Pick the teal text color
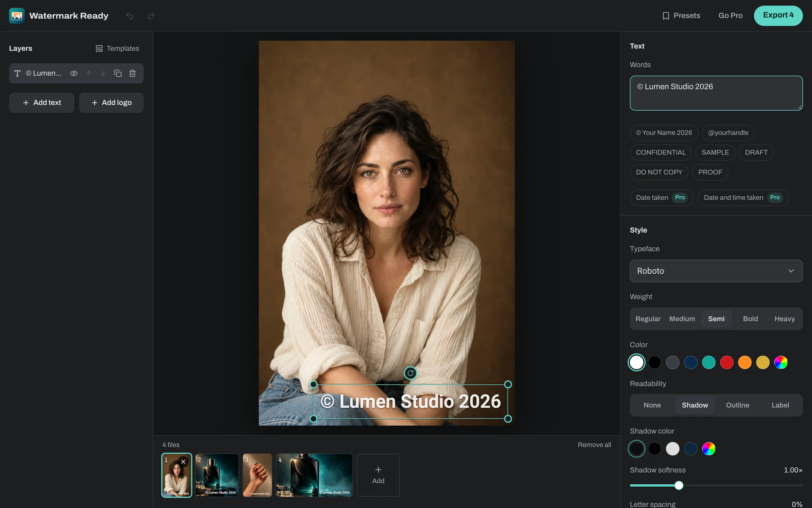 click(709, 362)
